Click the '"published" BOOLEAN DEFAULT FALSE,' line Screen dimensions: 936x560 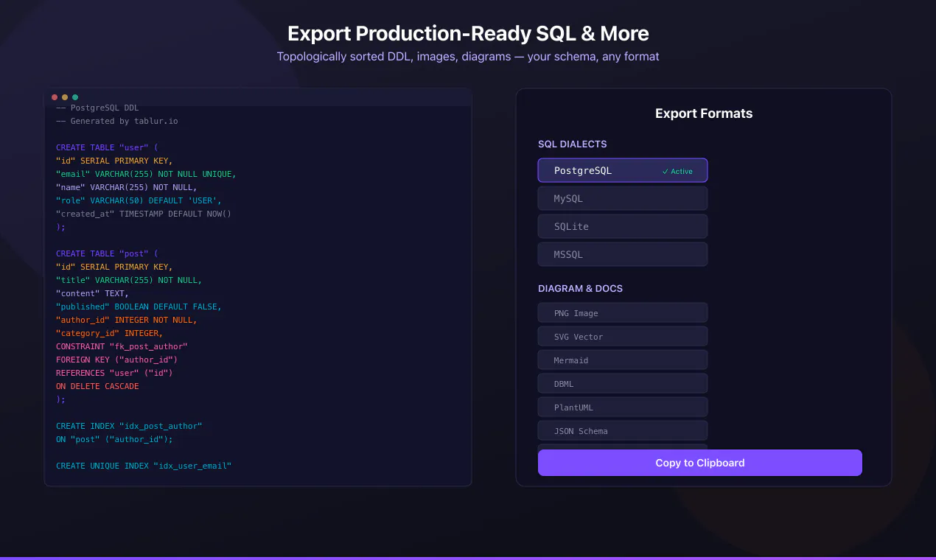pyautogui.click(x=139, y=307)
